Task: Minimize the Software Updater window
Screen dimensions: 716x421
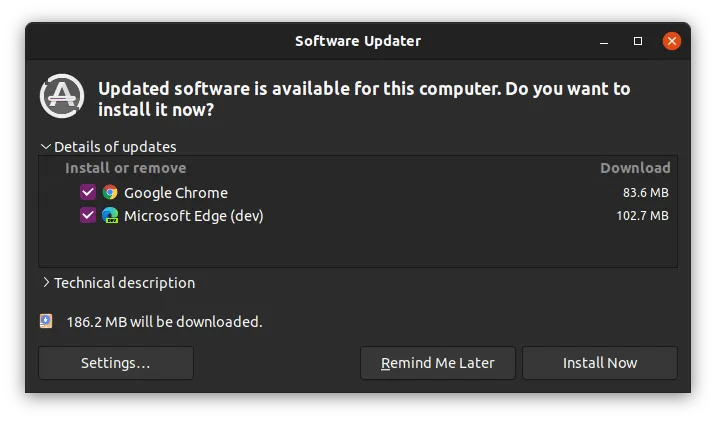Action: 605,41
